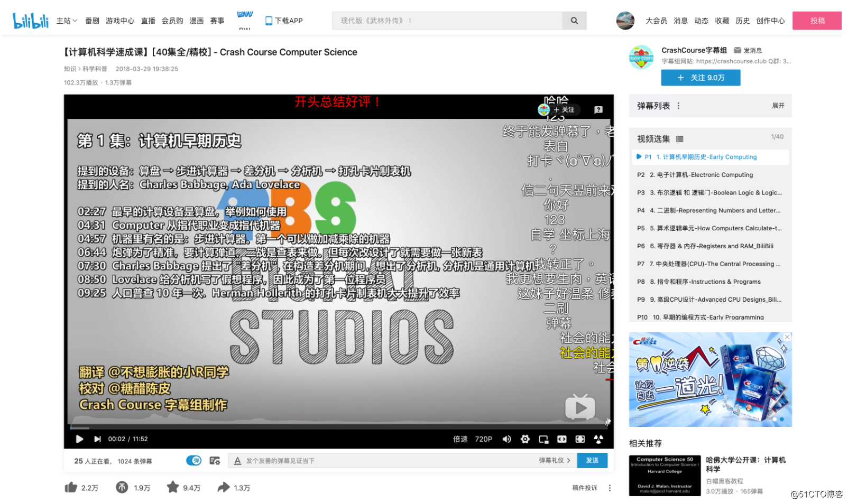Open 会员购 from top navigation

[172, 21]
